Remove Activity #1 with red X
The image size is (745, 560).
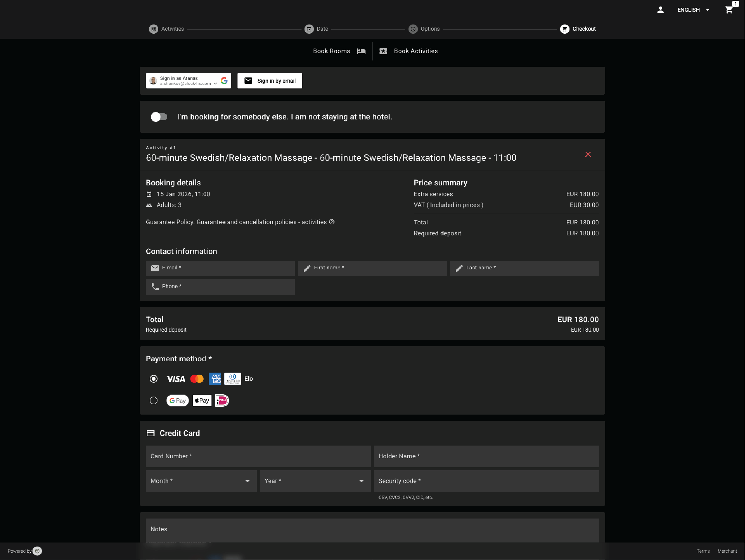pyautogui.click(x=588, y=154)
